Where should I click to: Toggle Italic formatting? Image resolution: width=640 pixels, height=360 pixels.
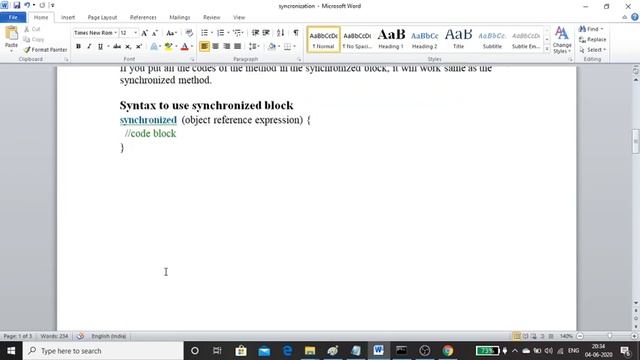89,47
